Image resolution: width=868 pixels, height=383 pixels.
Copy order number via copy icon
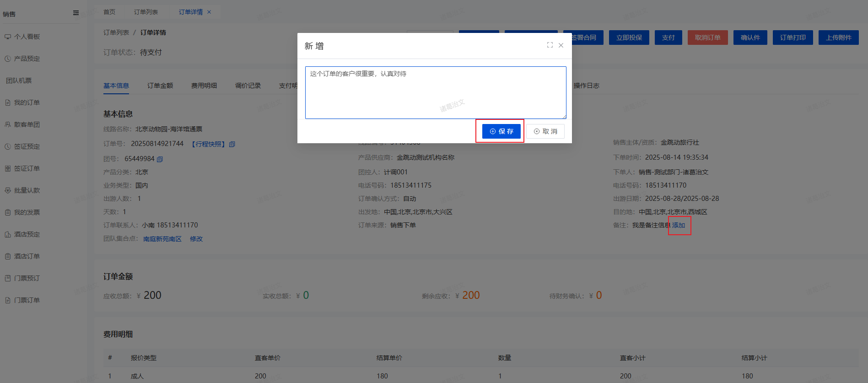coord(232,144)
